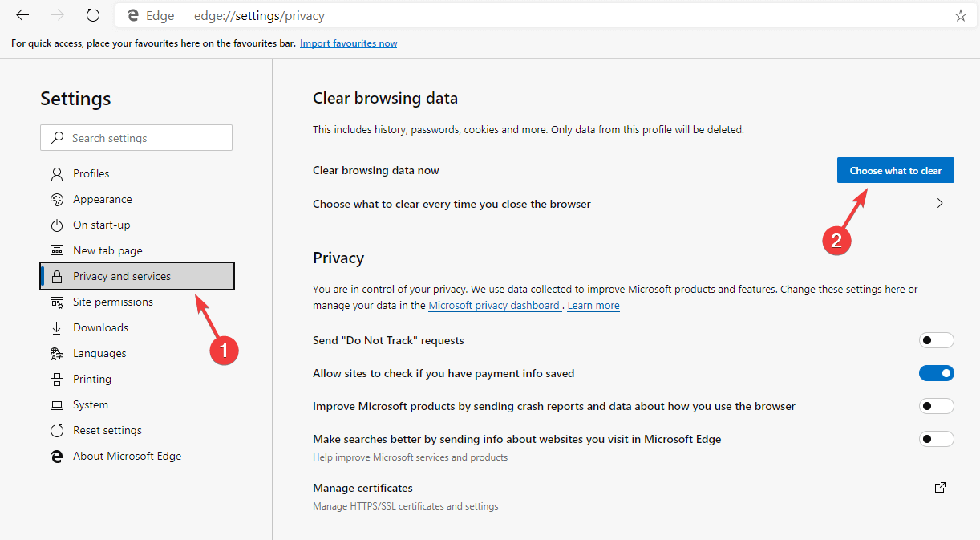Enable the Do Not Track requests toggle

936,340
